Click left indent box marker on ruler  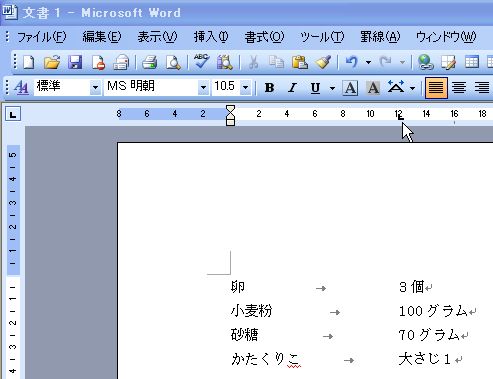[230, 122]
